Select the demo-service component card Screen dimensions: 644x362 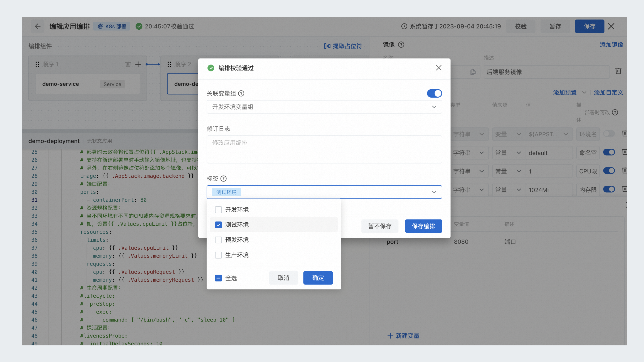tap(88, 84)
